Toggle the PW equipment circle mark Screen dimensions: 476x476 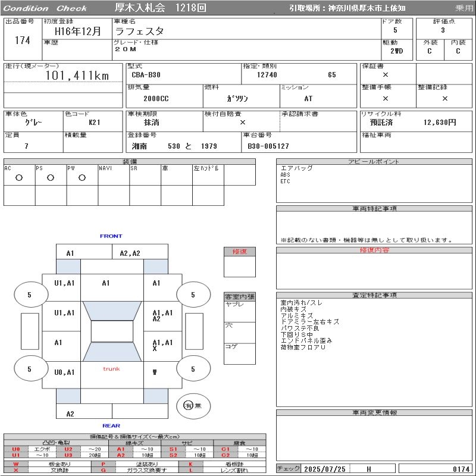pyautogui.click(x=82, y=177)
